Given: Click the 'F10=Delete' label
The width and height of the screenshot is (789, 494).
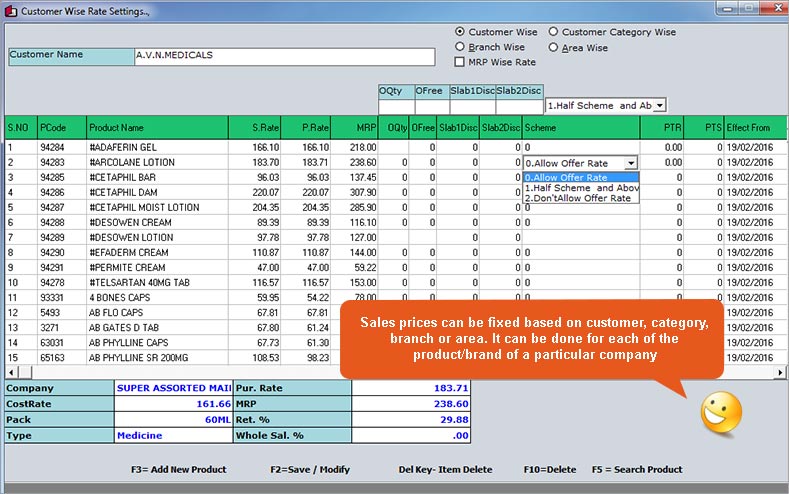Looking at the screenshot, I should [549, 469].
